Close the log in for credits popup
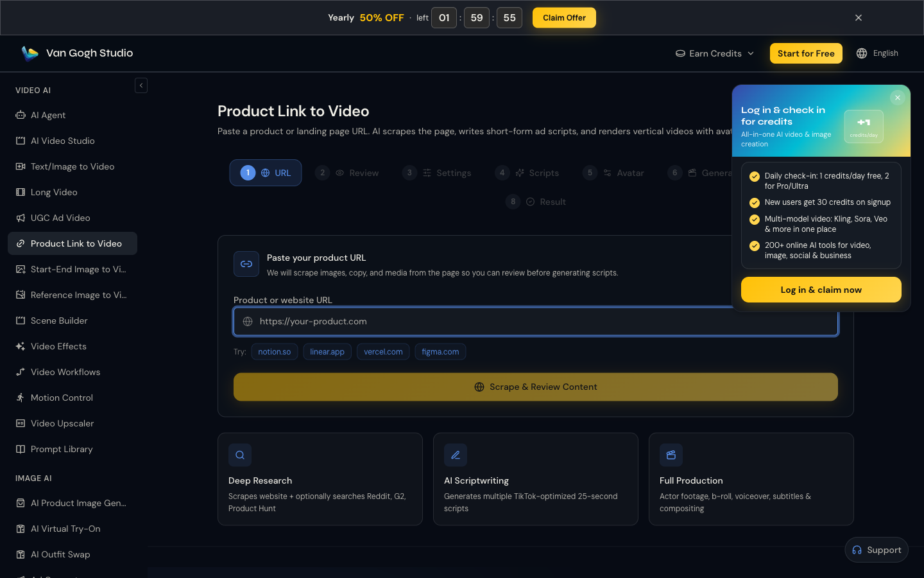 898,98
